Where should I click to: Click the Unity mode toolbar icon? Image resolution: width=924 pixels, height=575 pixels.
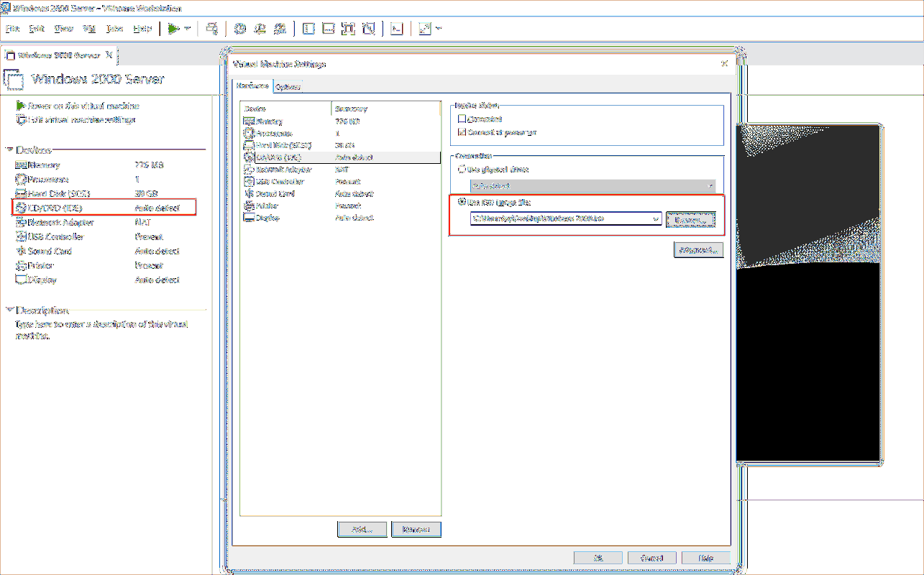coord(369,29)
